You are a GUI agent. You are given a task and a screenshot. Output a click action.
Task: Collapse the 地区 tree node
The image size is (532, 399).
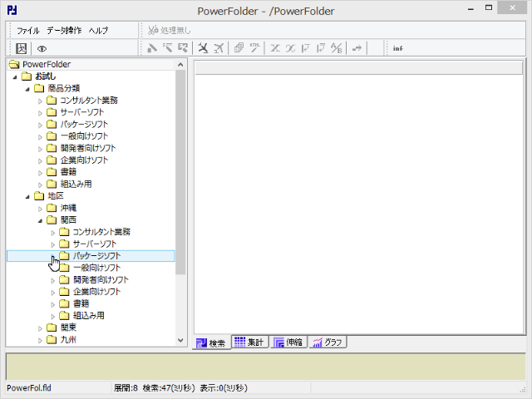click(x=27, y=197)
